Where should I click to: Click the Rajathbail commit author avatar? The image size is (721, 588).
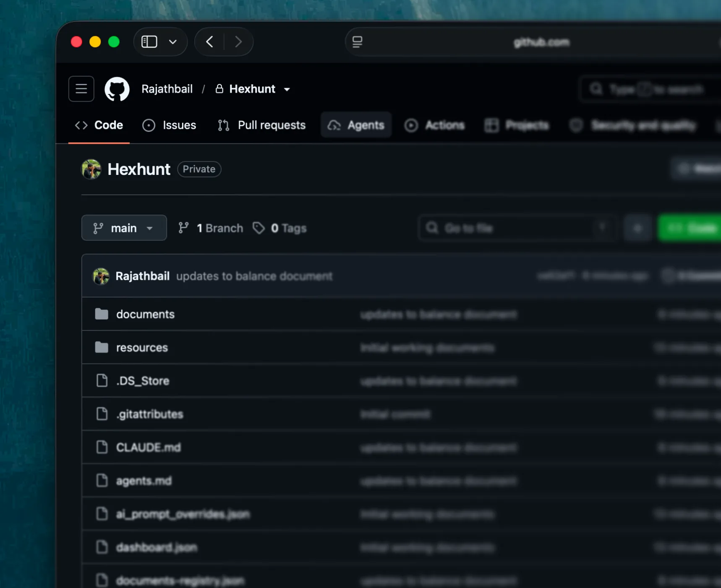[x=101, y=276]
